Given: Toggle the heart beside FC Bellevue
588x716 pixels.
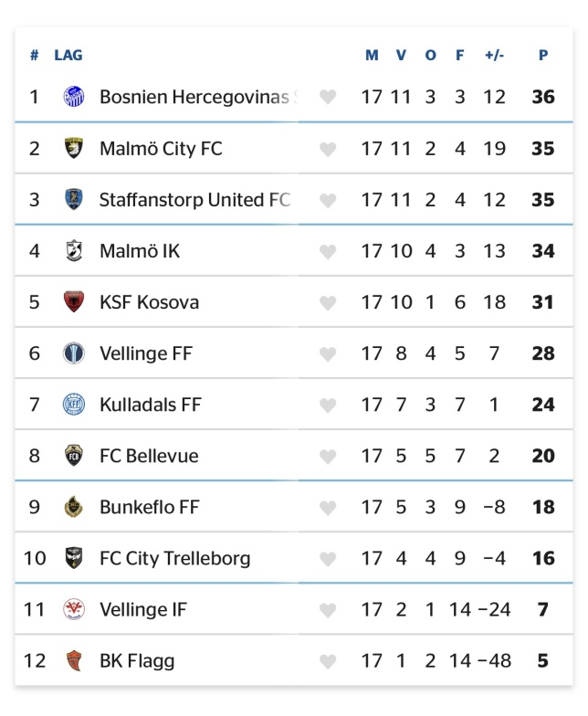Looking at the screenshot, I should 328,456.
